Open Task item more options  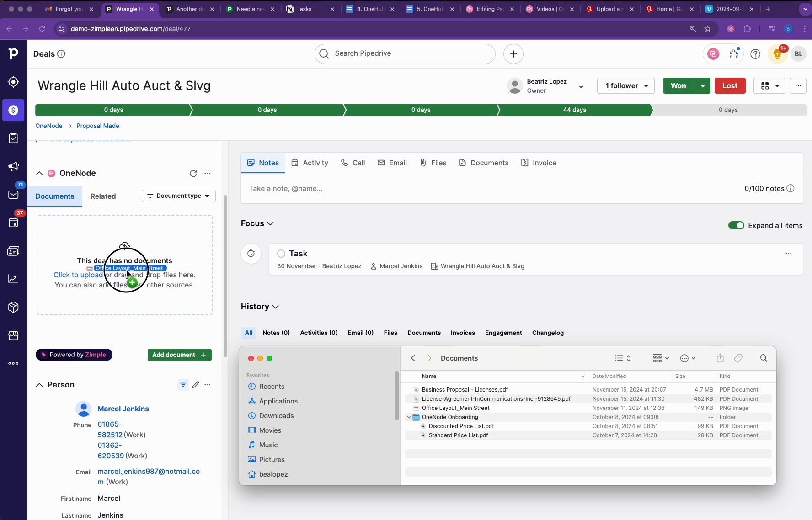(789, 254)
